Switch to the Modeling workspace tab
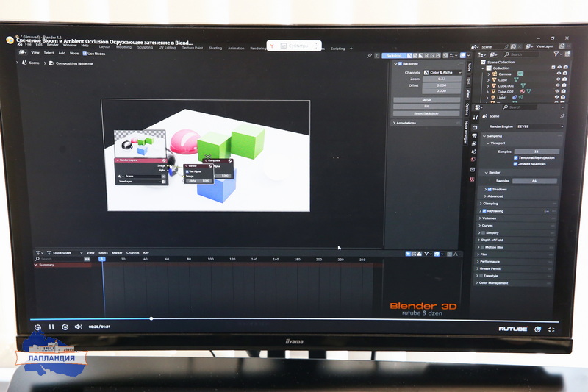This screenshot has width=588, height=392. [123, 47]
